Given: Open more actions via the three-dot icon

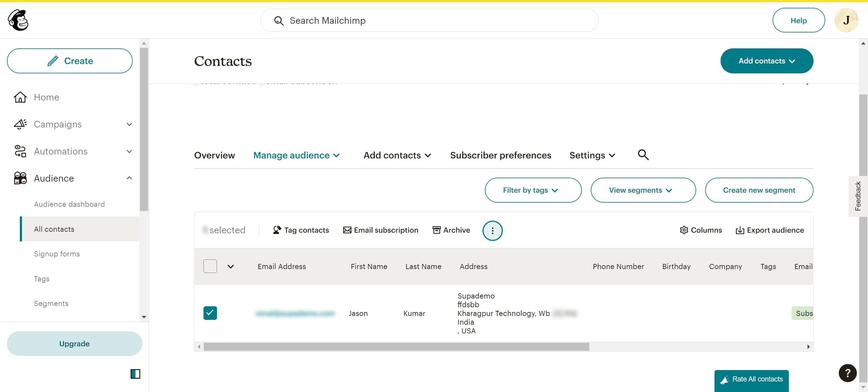Looking at the screenshot, I should point(492,230).
